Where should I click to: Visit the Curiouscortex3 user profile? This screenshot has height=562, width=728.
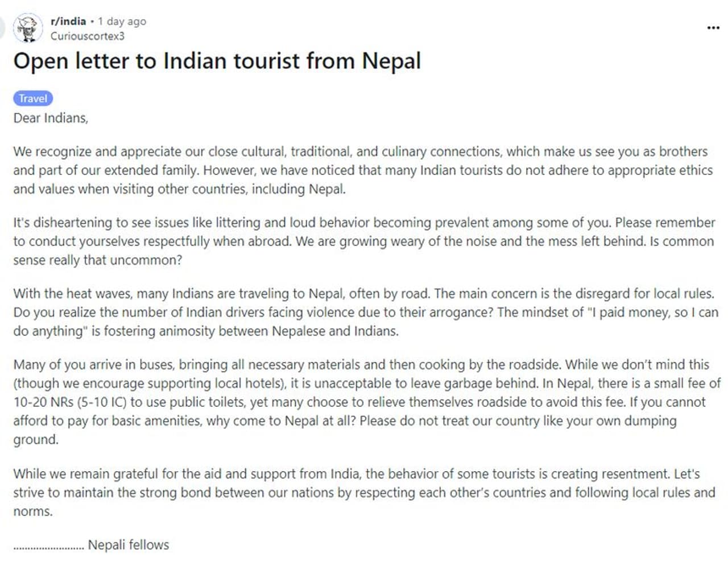coord(87,36)
